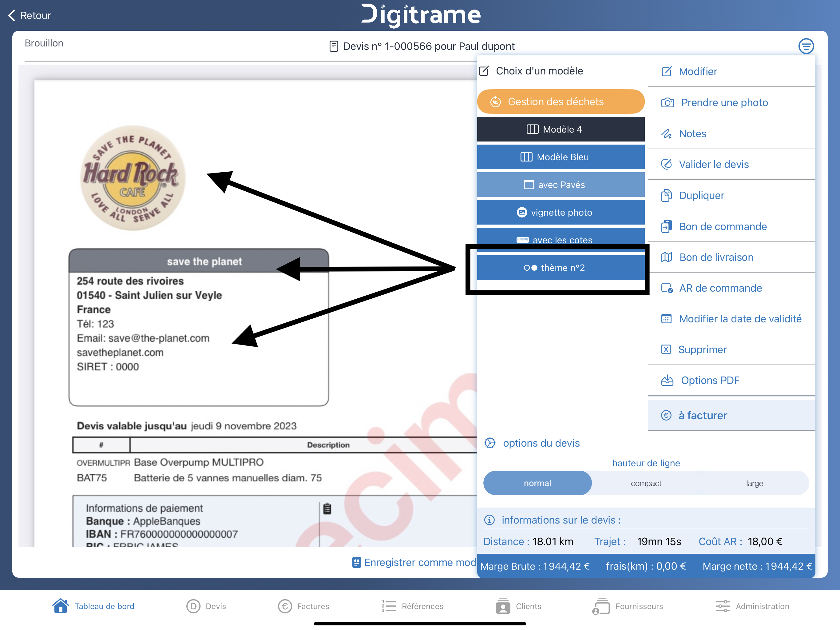Screen dimensions: 840x630
Task: Click the Dupliquer documents icon
Action: click(667, 195)
